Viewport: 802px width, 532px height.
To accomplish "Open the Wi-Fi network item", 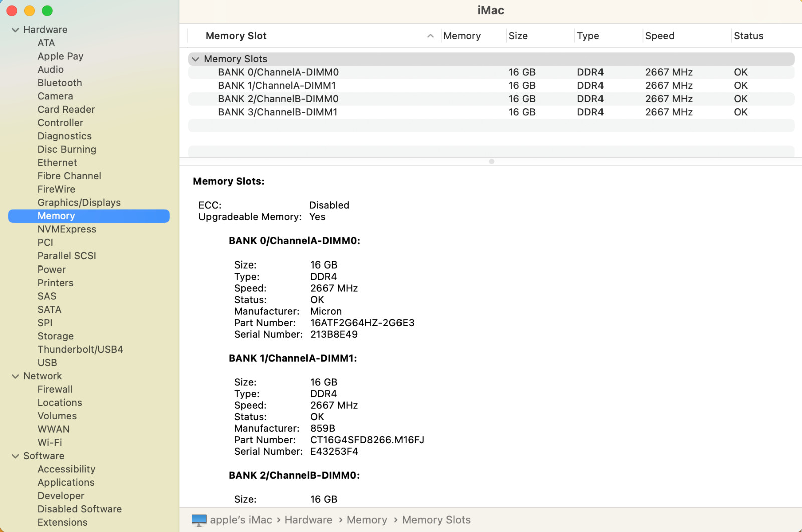I will pyautogui.click(x=50, y=442).
